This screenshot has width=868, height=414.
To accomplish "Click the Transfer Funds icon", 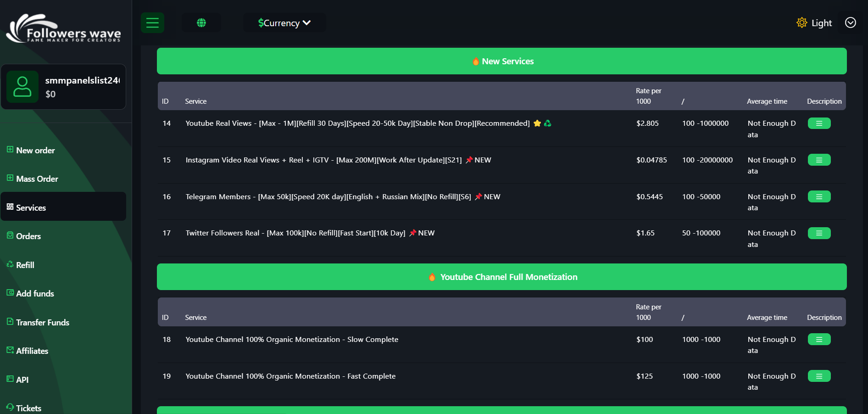I will point(10,321).
